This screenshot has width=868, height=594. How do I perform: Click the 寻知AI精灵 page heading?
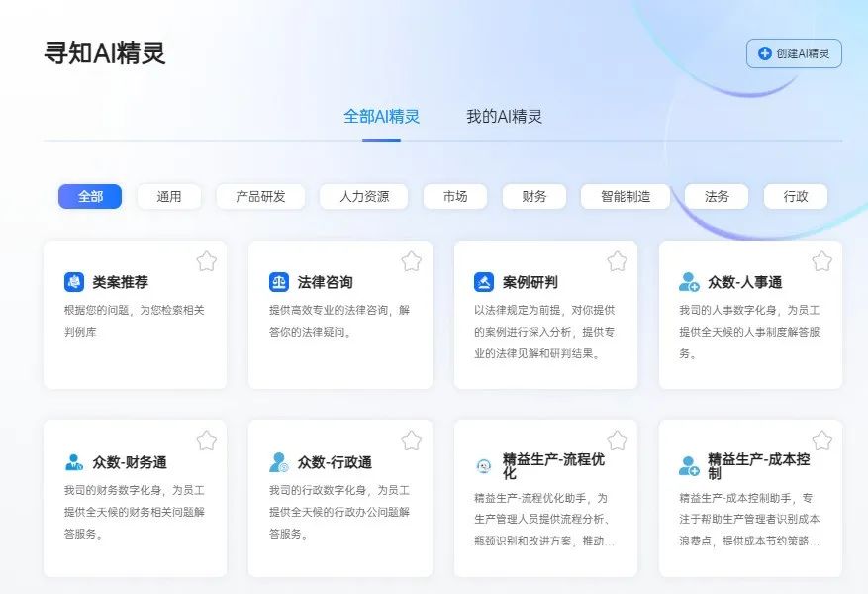105,53
